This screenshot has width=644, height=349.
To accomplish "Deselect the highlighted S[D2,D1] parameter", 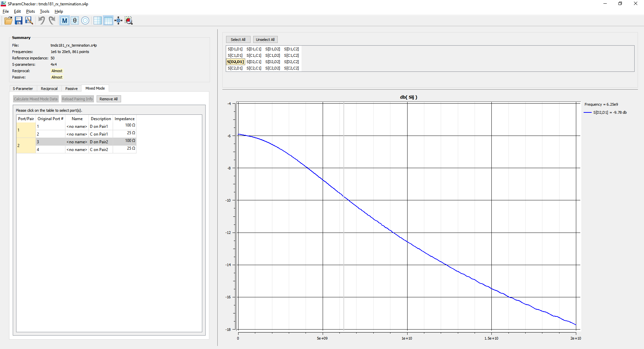I will (x=235, y=62).
